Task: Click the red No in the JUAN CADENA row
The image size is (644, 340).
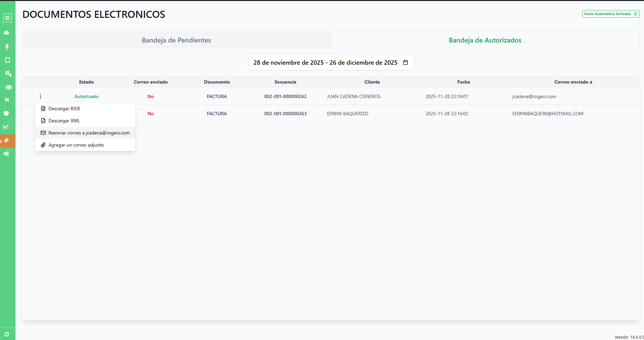Action: 151,96
